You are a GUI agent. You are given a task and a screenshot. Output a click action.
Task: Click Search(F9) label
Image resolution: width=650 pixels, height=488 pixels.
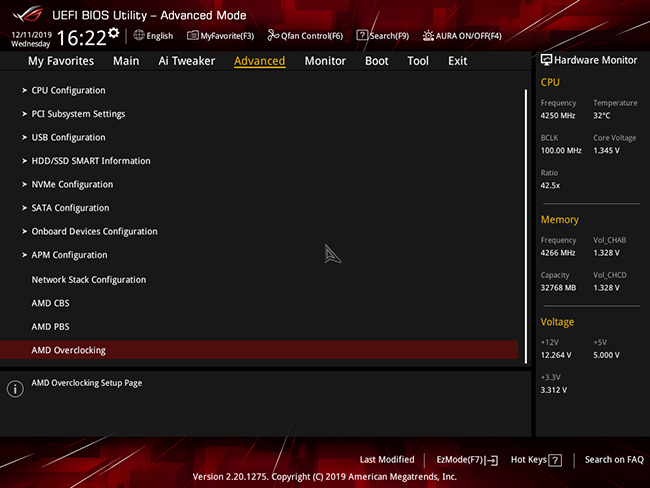click(x=389, y=36)
